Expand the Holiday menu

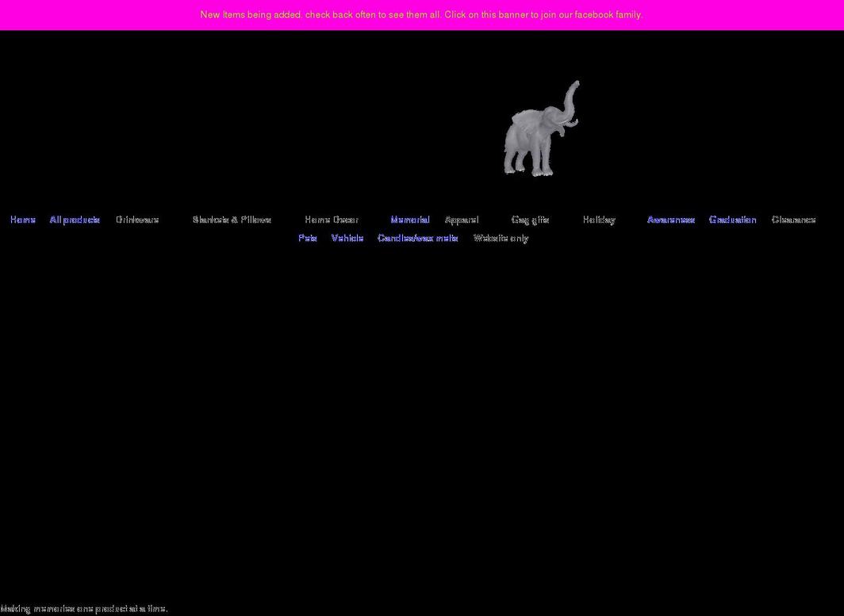[x=599, y=220]
